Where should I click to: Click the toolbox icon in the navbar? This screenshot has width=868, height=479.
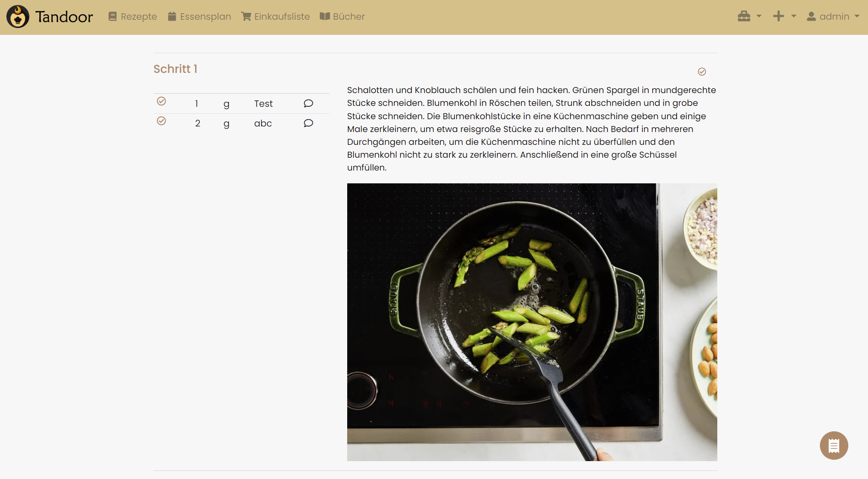pos(744,17)
